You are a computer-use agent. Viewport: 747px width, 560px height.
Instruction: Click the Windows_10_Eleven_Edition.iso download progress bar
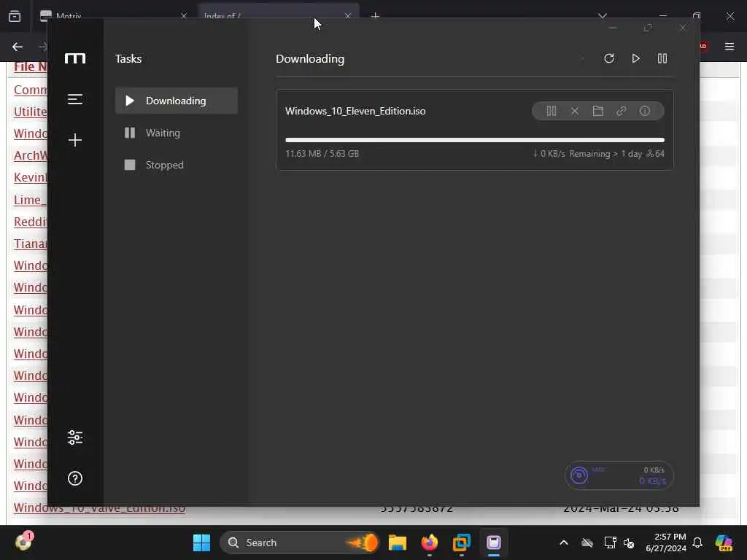point(474,140)
